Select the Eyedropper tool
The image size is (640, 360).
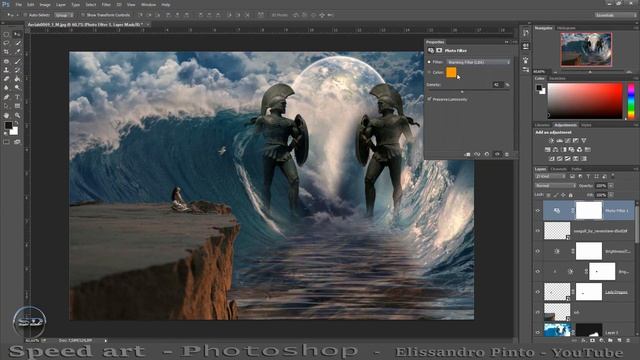pyautogui.click(x=18, y=52)
